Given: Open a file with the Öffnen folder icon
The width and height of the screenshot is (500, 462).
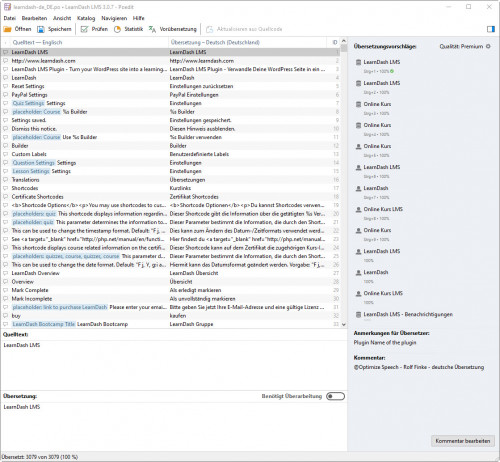Looking at the screenshot, I should 7,29.
